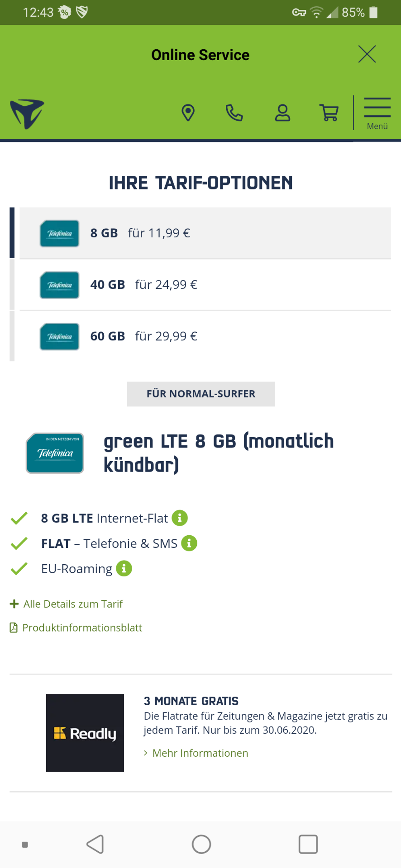This screenshot has height=868, width=401.
Task: Open the Menü hamburger button
Action: [377, 113]
